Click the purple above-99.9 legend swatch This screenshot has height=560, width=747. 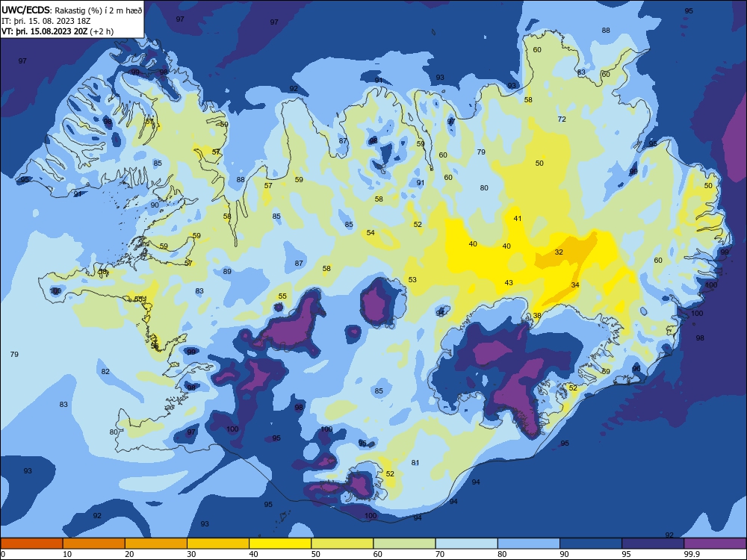(715, 544)
